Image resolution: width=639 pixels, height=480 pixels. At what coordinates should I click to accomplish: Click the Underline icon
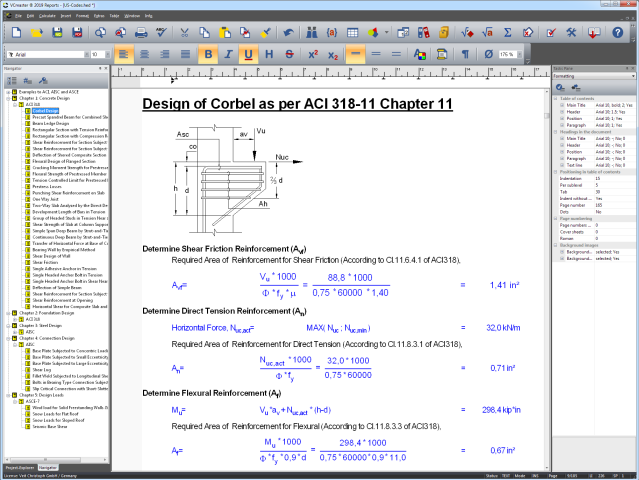(248, 54)
